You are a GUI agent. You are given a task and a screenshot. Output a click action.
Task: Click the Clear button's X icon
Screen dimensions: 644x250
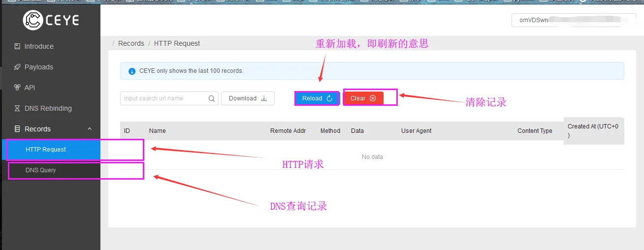[373, 98]
